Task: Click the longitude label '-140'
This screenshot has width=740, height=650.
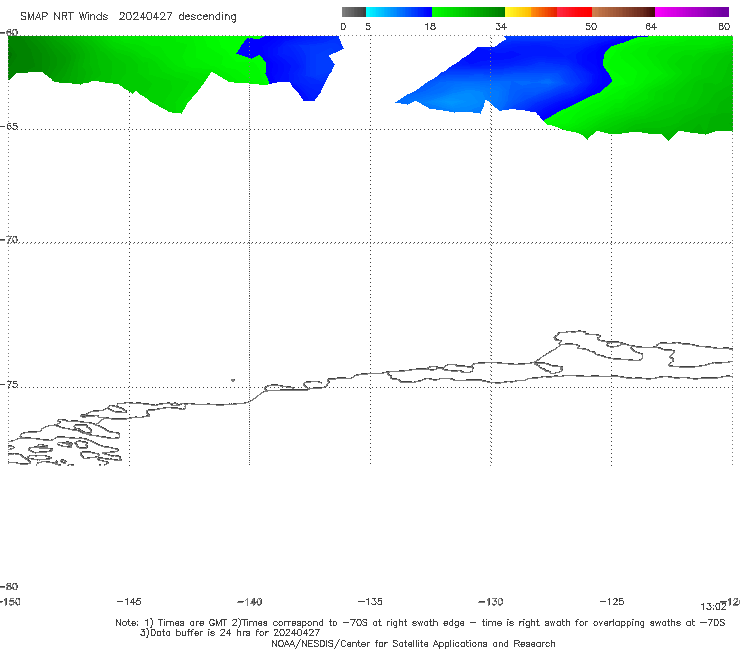Action: pyautogui.click(x=250, y=601)
